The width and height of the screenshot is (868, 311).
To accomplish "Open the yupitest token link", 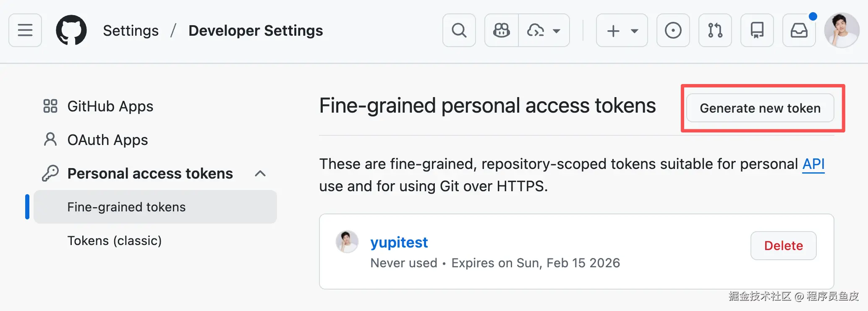I will point(399,242).
